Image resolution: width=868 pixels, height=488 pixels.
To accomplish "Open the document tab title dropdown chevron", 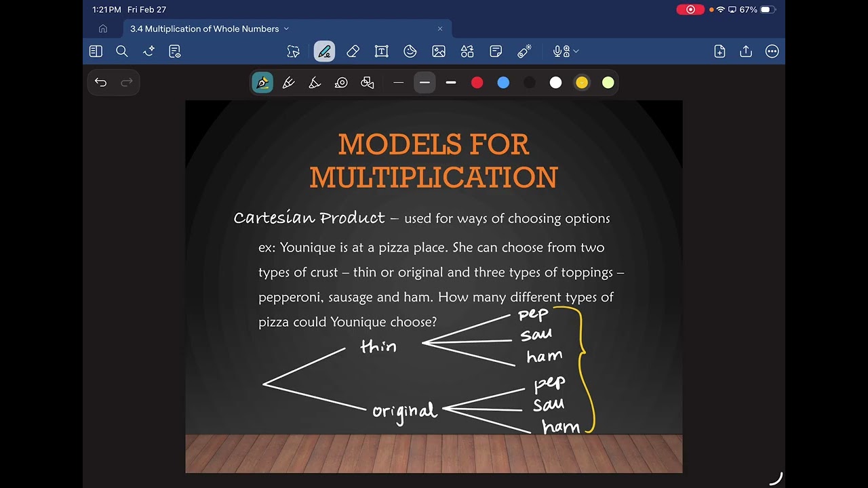I will [x=286, y=28].
